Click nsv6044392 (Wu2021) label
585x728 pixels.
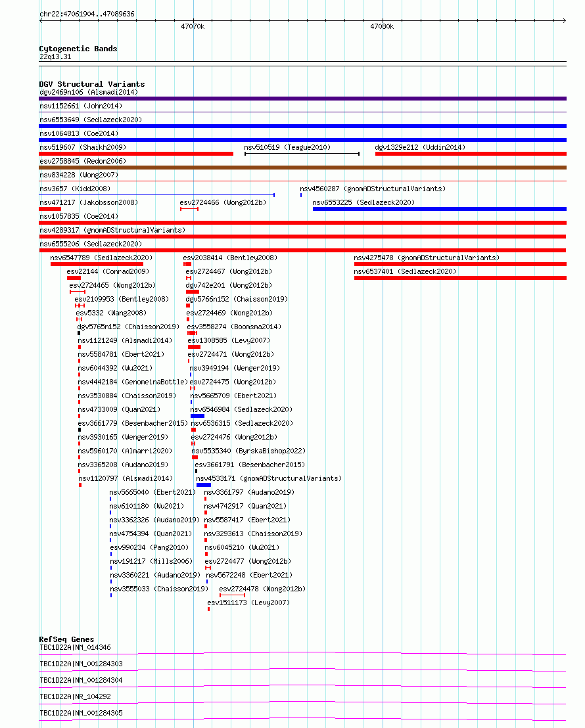tap(115, 368)
